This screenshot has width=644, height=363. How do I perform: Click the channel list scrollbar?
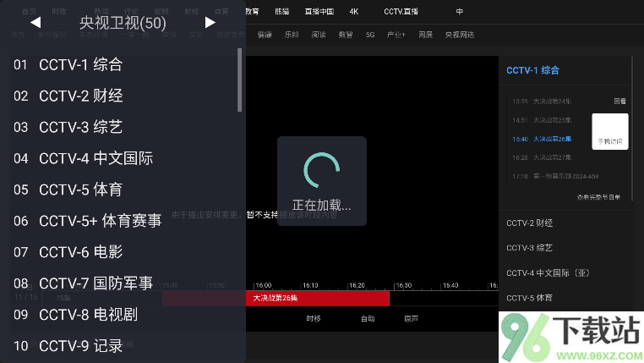pyautogui.click(x=240, y=80)
